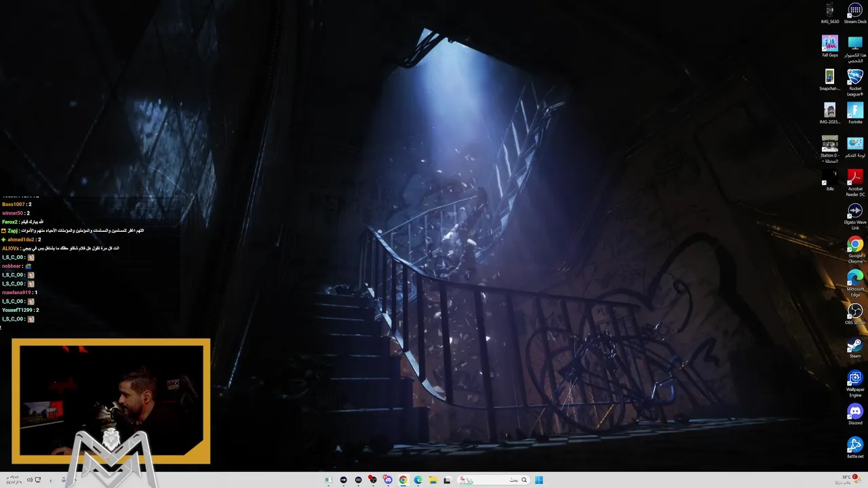This screenshot has width=868, height=488.
Task: Open network settings from the system tray
Action: pos(38,480)
